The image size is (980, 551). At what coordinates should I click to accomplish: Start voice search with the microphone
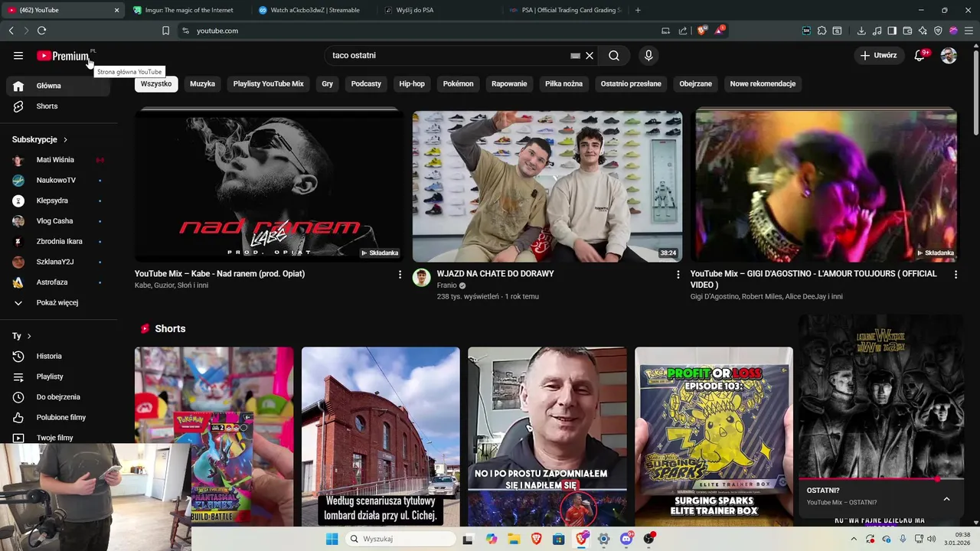click(648, 55)
